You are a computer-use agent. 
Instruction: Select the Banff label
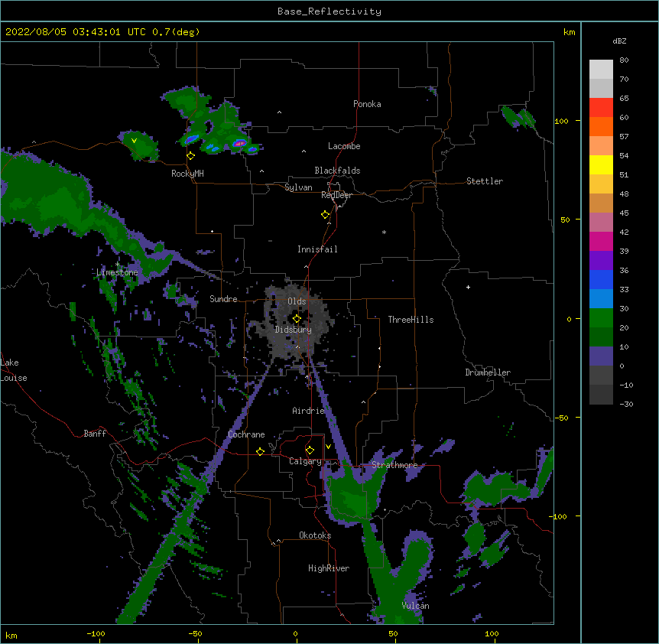(x=95, y=434)
